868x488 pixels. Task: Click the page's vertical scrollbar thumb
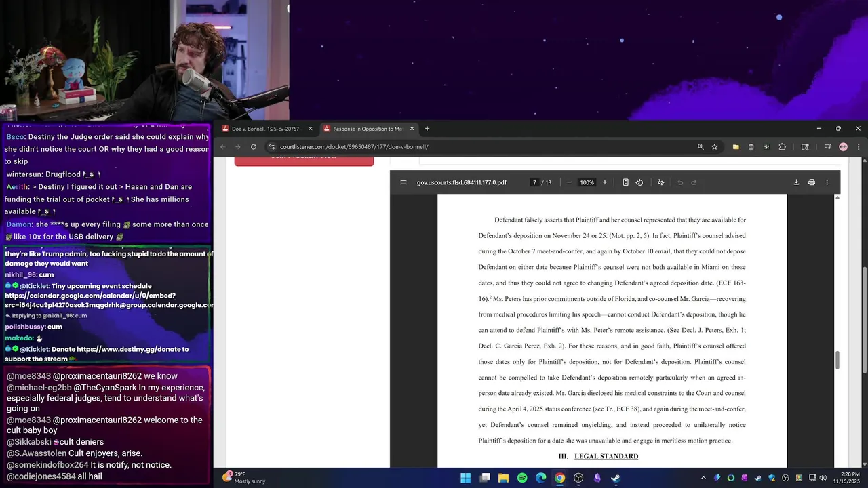(x=865, y=319)
